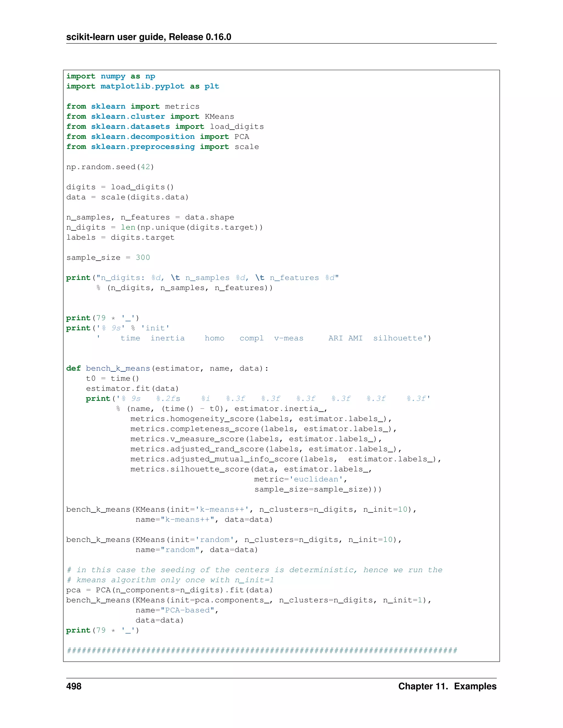Click the print format string with '%.2fs'
The height and width of the screenshot is (728, 563).
[x=258, y=399]
